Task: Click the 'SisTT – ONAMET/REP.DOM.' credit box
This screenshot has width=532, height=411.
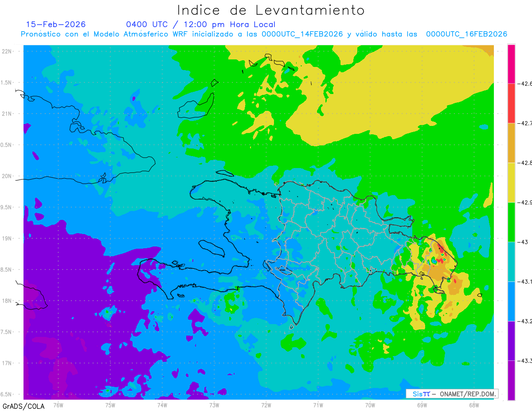Action: [x=452, y=394]
